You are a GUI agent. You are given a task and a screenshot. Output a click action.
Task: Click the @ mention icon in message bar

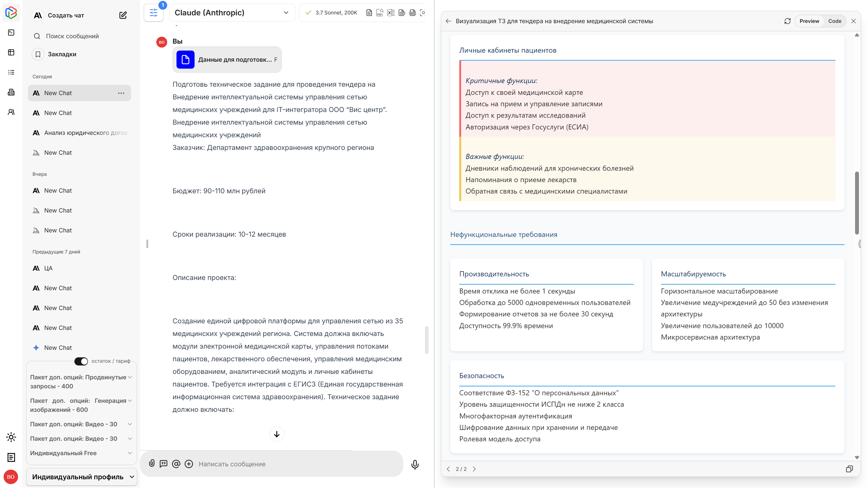(x=176, y=464)
